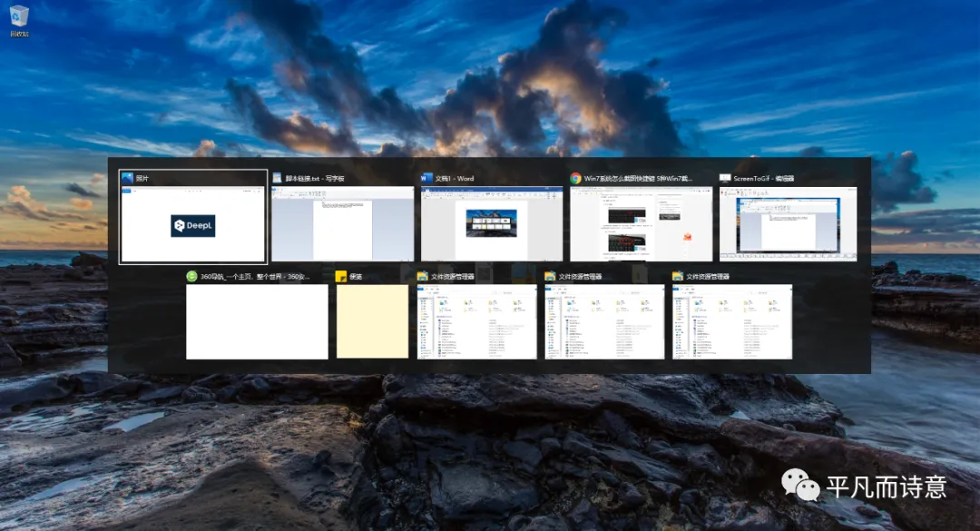Image resolution: width=980 pixels, height=531 pixels.
Task: Open the Recycle Bin desktop icon
Action: point(19,21)
